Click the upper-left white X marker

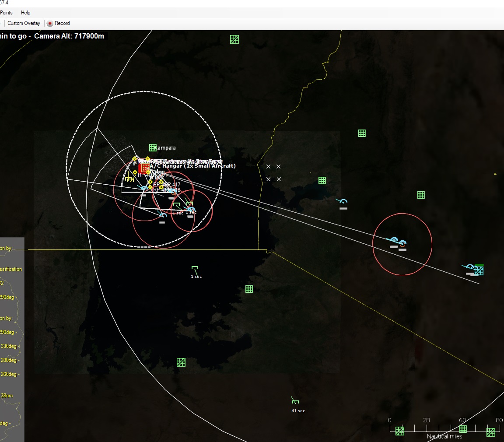pos(268,166)
